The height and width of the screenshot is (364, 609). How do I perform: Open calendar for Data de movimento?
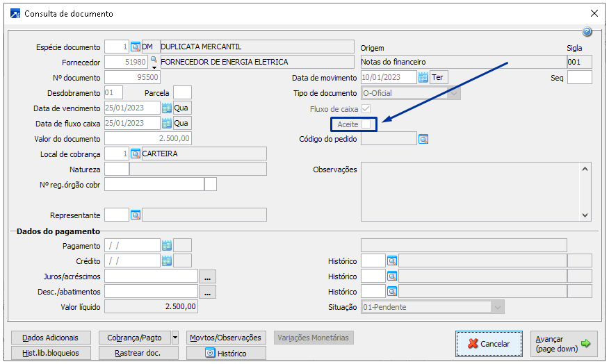coord(423,77)
